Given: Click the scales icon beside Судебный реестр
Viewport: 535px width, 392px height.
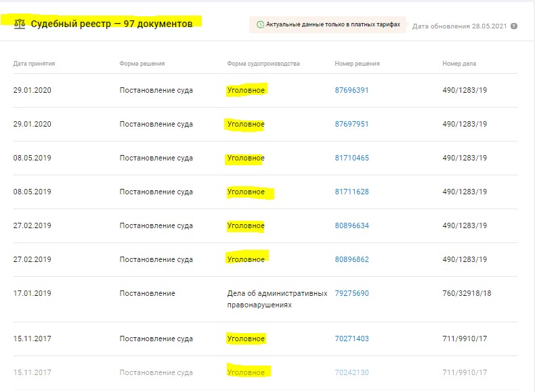Looking at the screenshot, I should click(19, 24).
